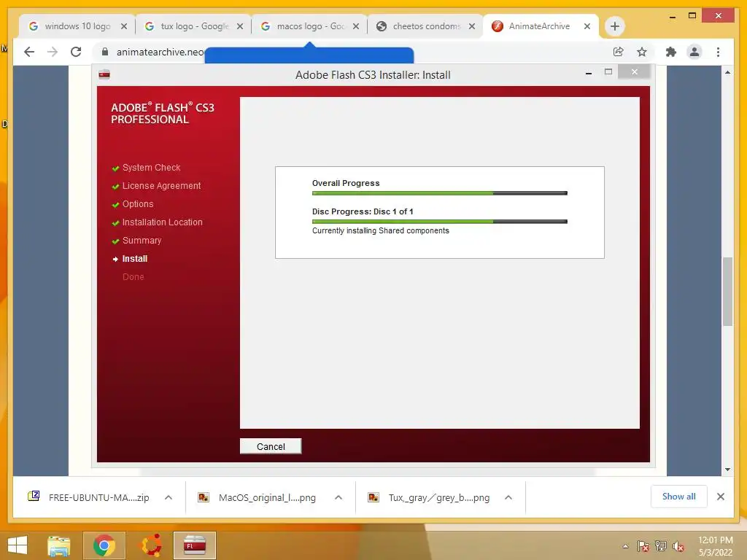Select Installation Location step in sidebar
Viewport: 747px width, 560px height.
162,222
